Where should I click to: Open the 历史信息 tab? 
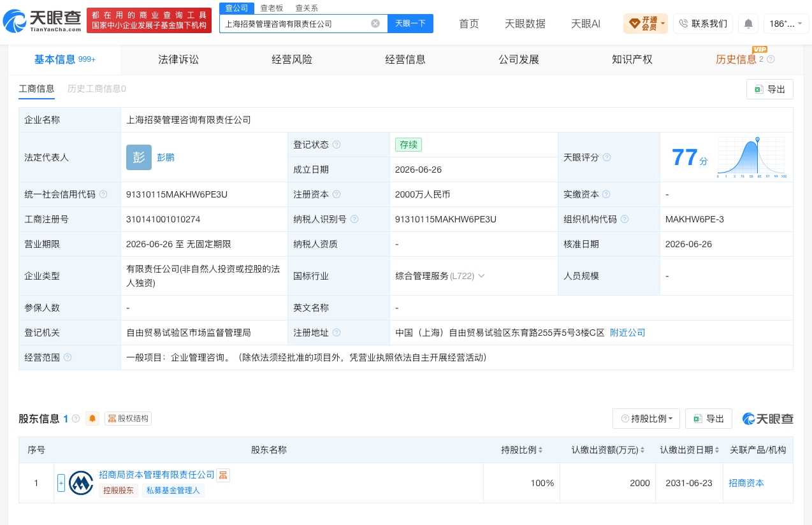tap(736, 59)
